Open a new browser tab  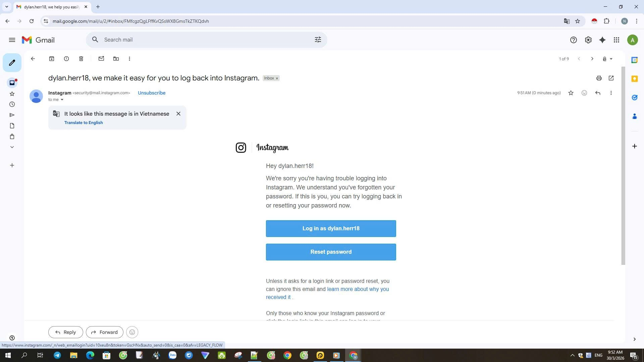pyautogui.click(x=98, y=7)
